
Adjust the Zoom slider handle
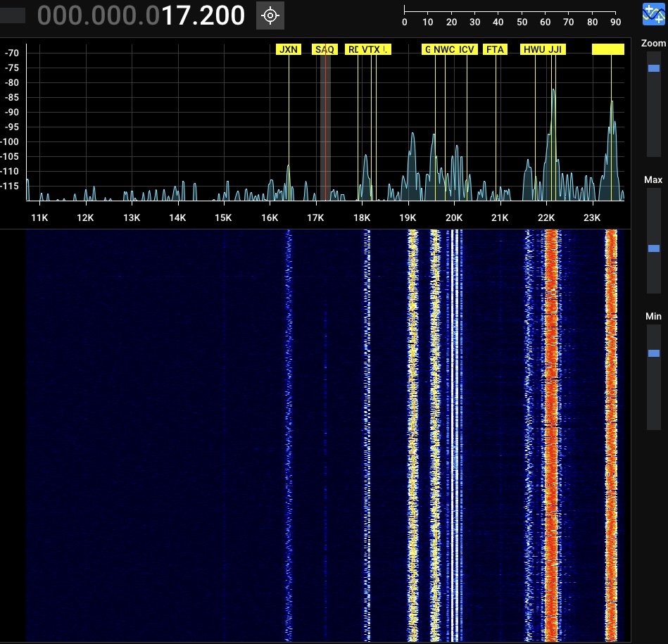point(653,68)
